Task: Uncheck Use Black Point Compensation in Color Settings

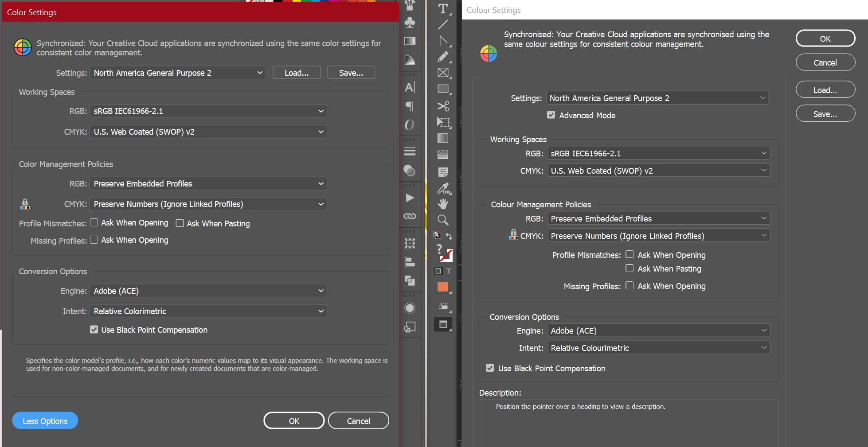Action: tap(94, 329)
